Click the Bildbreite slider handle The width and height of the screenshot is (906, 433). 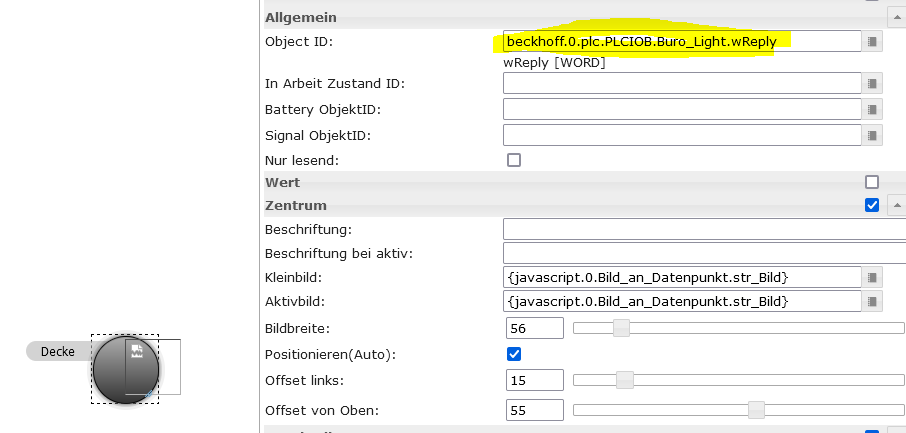click(x=621, y=328)
